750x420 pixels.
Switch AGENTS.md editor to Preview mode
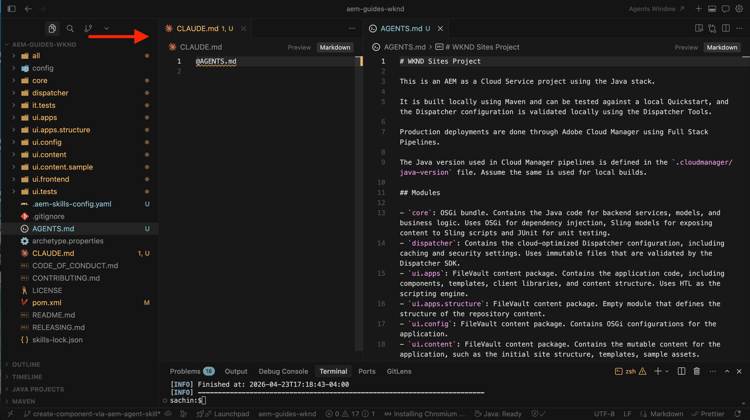click(x=686, y=47)
